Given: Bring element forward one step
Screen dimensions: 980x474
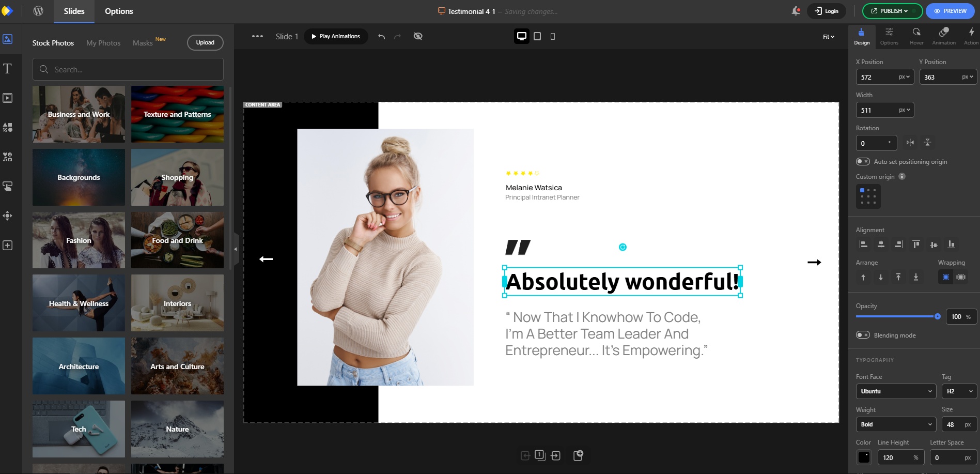Looking at the screenshot, I should point(863,277).
